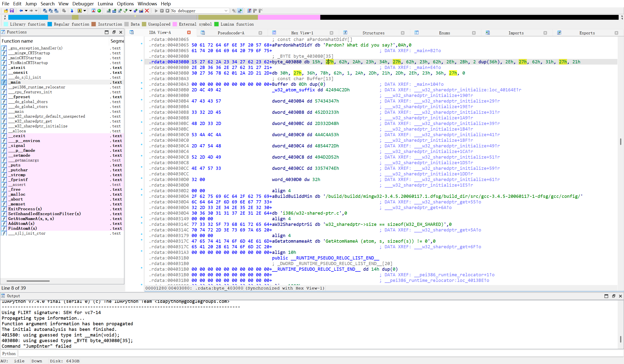Start process with the play button
Screen dimensions: 624x364
[156, 11]
